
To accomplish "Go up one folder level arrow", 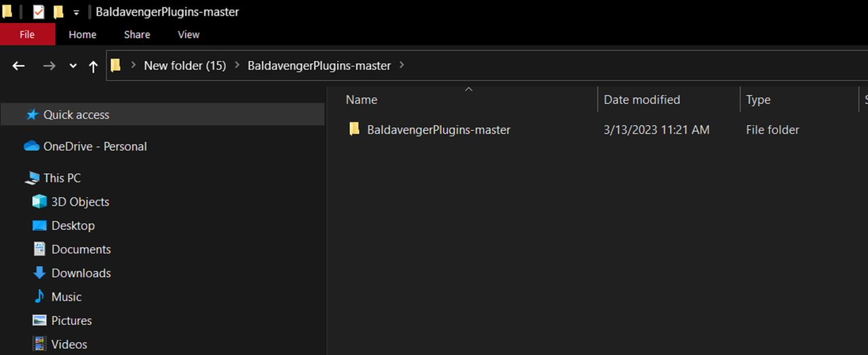I will pos(94,66).
